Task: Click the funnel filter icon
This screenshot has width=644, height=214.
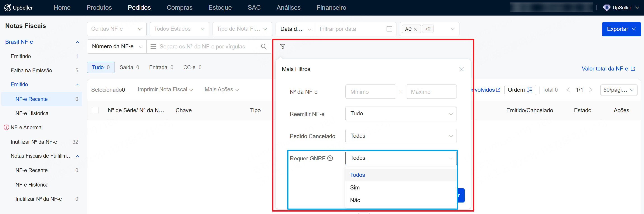Action: coord(282,46)
